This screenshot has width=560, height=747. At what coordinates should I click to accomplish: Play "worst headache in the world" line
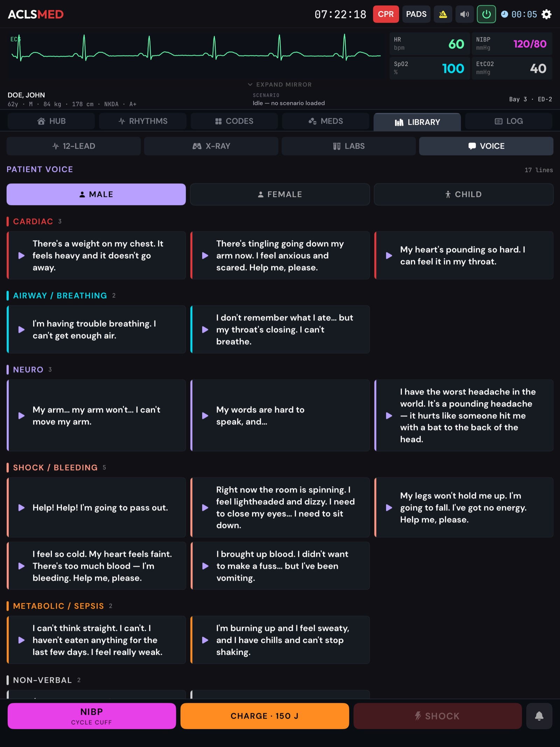[x=464, y=415]
